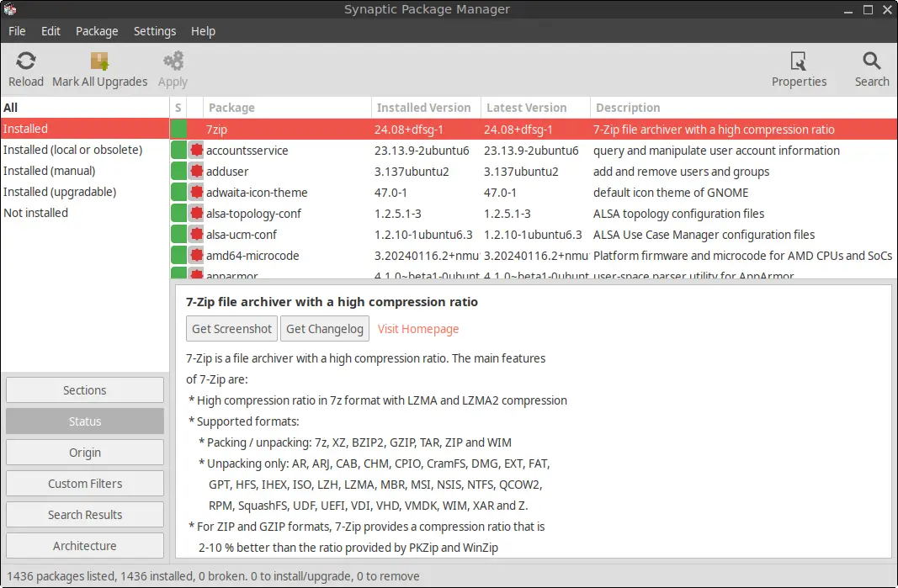The image size is (898, 588).
Task: Open the Properties toolbar icon
Action: pos(799,61)
